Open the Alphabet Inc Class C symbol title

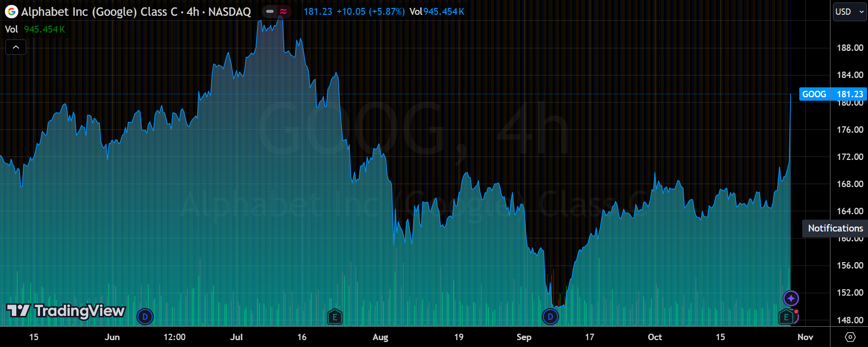136,11
